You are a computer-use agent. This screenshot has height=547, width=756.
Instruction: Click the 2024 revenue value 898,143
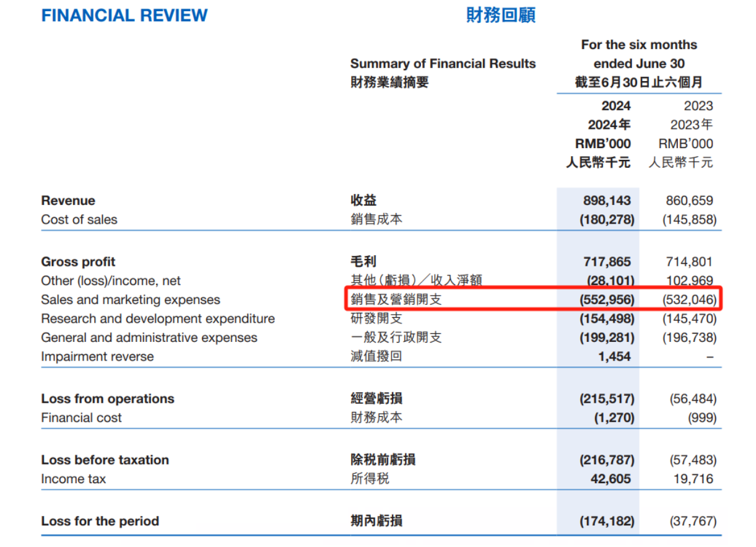[607, 201]
